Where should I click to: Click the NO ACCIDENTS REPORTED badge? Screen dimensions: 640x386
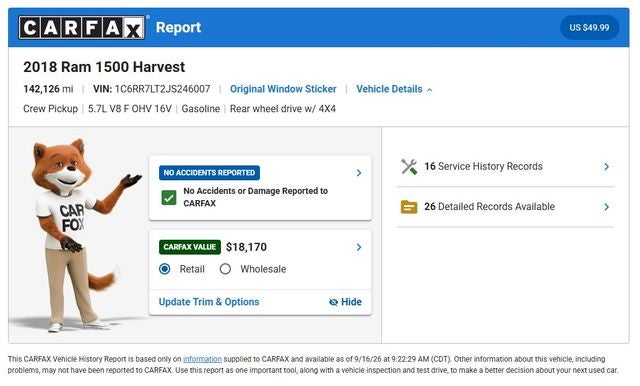point(209,173)
